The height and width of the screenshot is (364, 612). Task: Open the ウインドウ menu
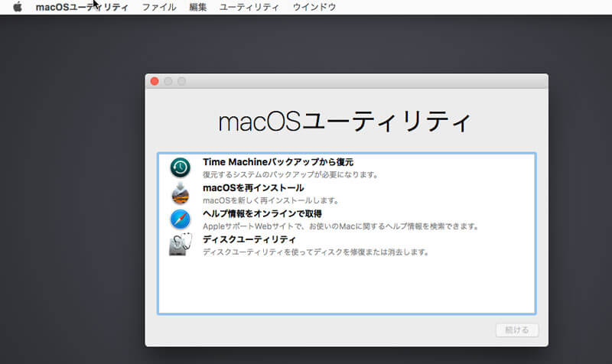click(314, 7)
